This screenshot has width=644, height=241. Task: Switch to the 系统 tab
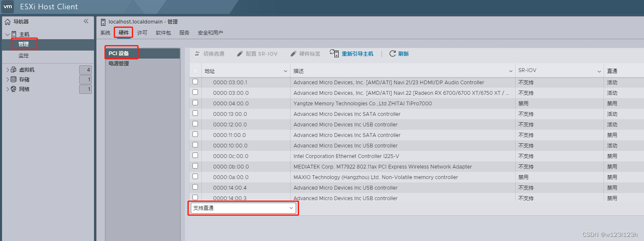(105, 33)
